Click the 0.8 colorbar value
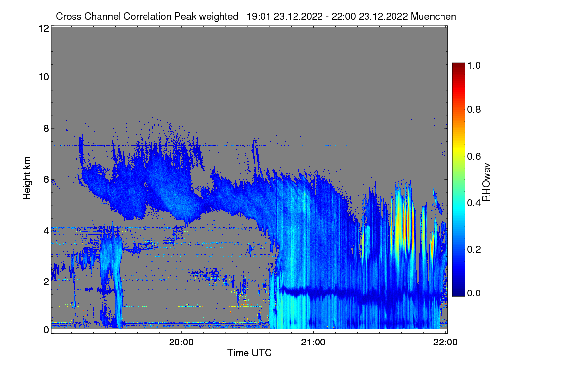Screen dimensions: 588x392 pyautogui.click(x=474, y=110)
